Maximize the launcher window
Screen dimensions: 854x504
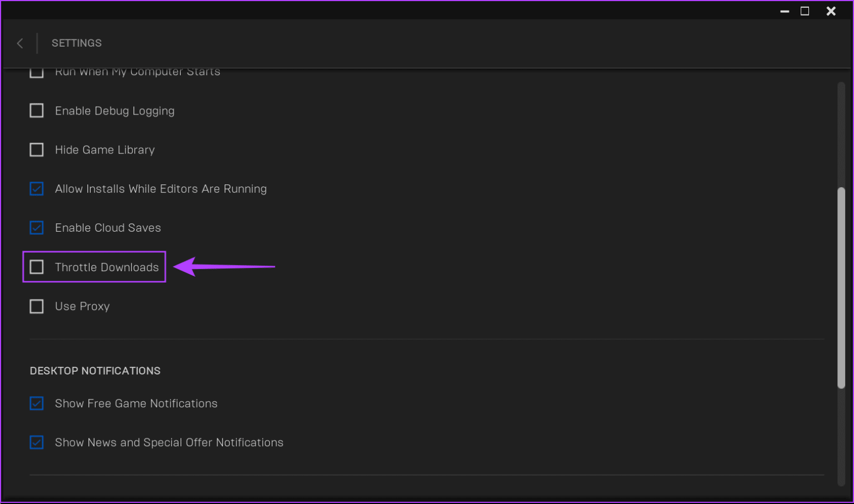pos(805,11)
